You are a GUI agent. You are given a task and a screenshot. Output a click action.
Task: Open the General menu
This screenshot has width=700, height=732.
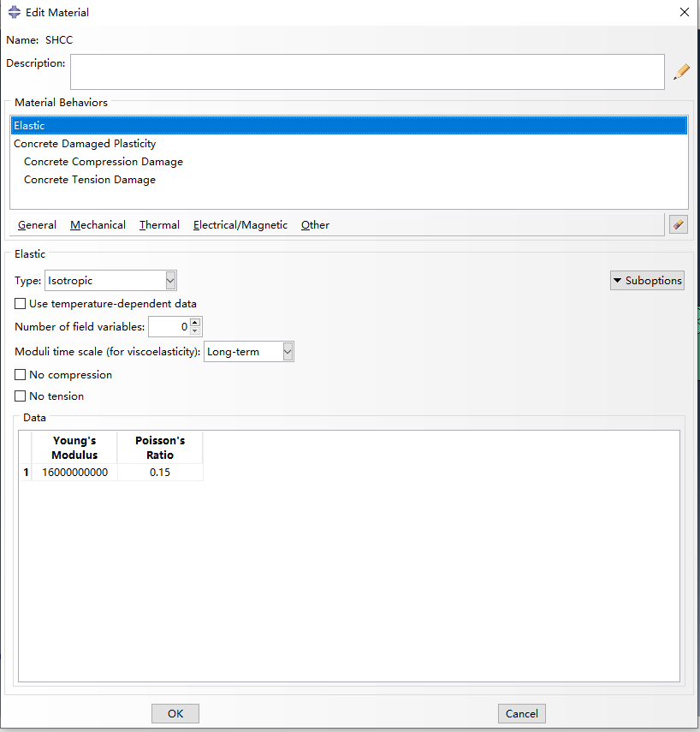37,225
